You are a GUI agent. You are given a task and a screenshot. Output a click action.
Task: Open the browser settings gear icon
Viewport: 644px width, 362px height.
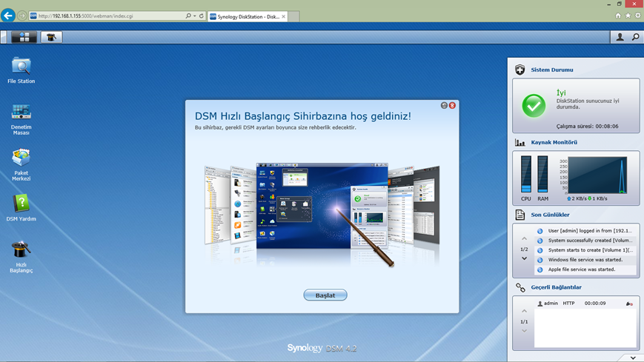[638, 16]
